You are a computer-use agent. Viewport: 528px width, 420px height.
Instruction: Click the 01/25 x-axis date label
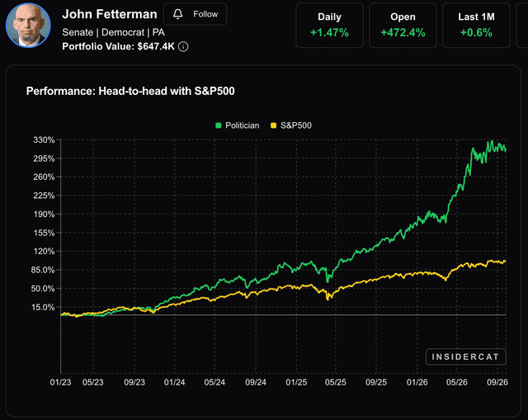[296, 382]
